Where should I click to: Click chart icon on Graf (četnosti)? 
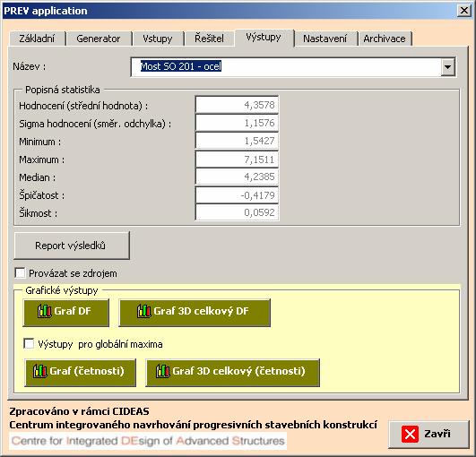click(40, 371)
